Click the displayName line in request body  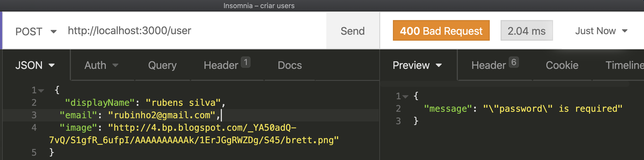[145, 103]
